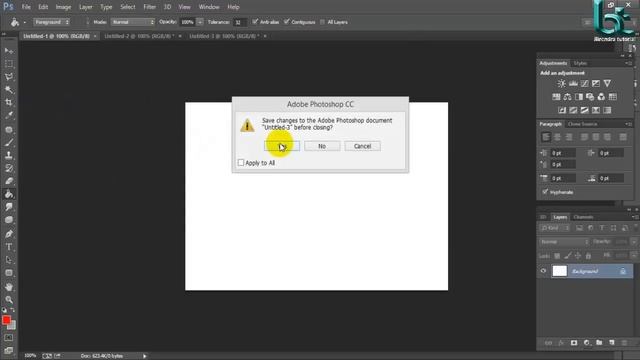Toggle the Contiguous checkbox
The image size is (640, 360).
[x=287, y=22]
